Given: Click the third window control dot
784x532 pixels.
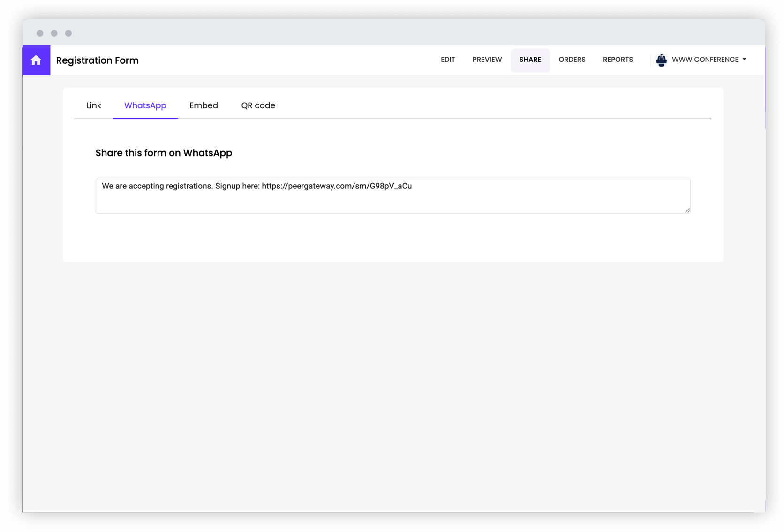Looking at the screenshot, I should [68, 33].
